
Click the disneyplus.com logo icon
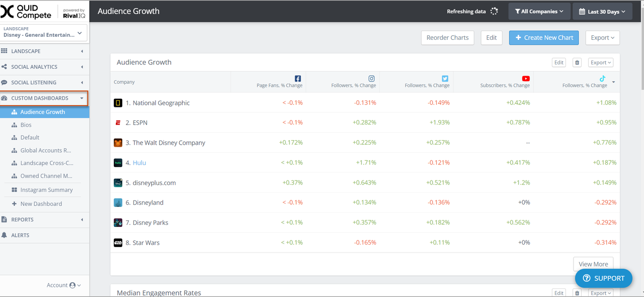click(x=118, y=183)
